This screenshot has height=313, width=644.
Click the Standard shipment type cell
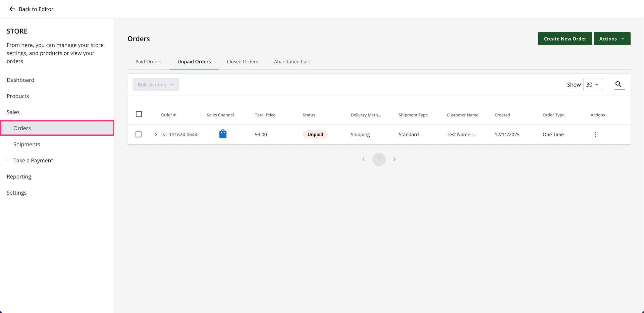409,135
